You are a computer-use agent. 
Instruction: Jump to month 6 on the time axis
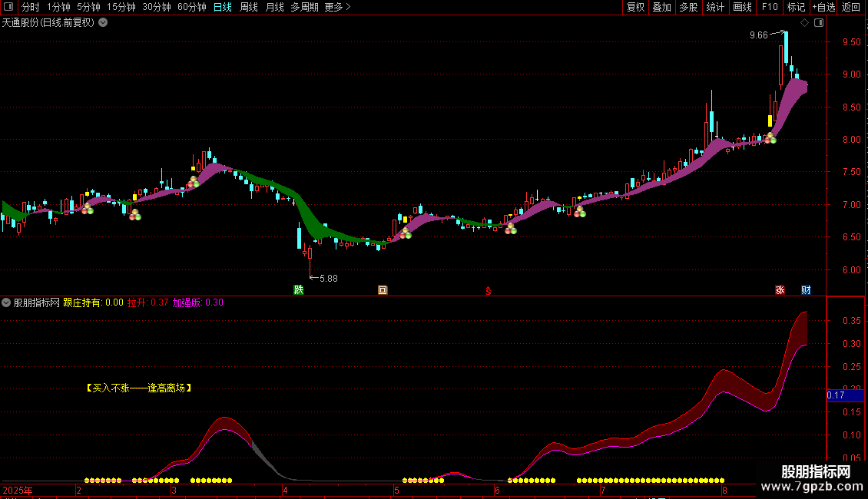[497, 490]
